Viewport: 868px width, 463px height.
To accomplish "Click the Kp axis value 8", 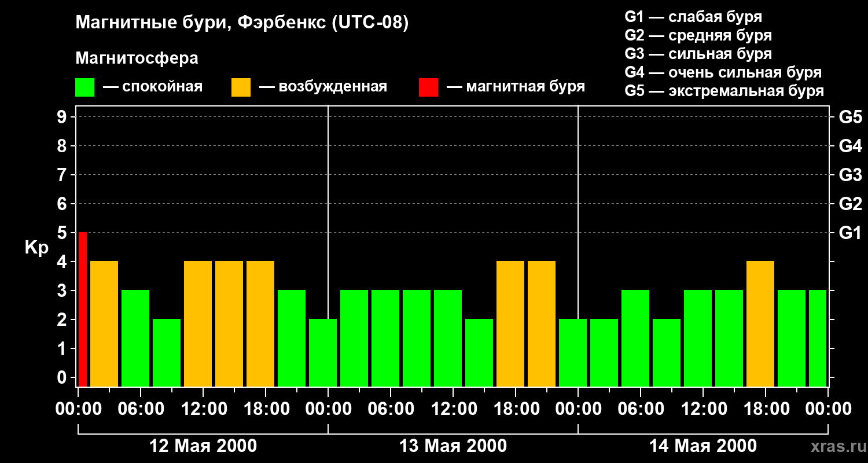I will point(63,146).
